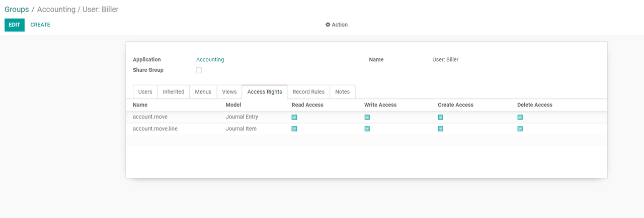The image size is (644, 218).
Task: Open the Action gear menu
Action: click(337, 25)
